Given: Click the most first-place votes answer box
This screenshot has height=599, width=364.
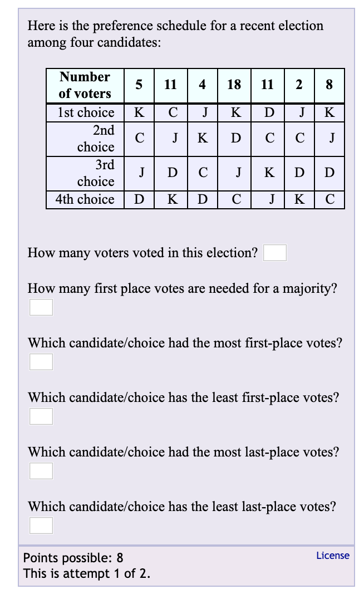Looking at the screenshot, I should point(41,361).
